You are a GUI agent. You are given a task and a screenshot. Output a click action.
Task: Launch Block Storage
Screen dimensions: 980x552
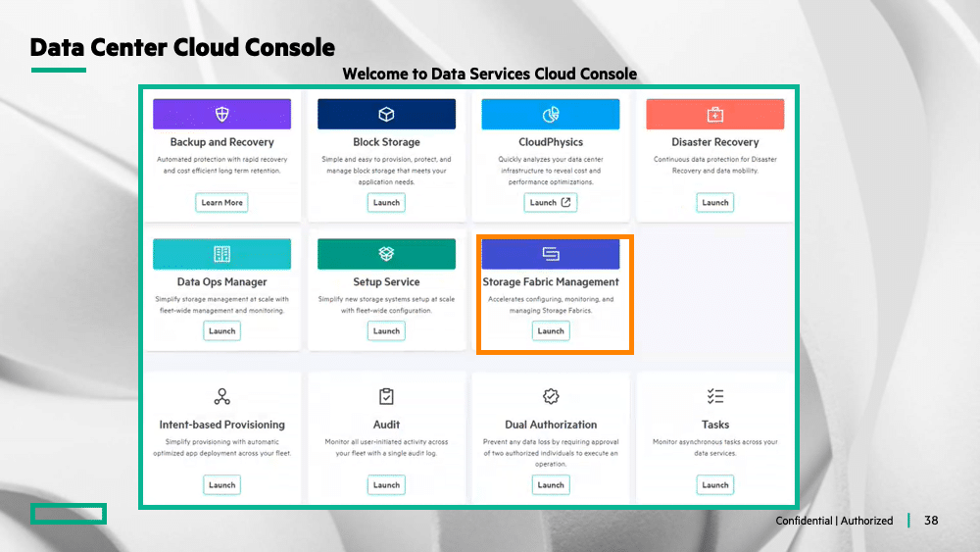point(386,203)
